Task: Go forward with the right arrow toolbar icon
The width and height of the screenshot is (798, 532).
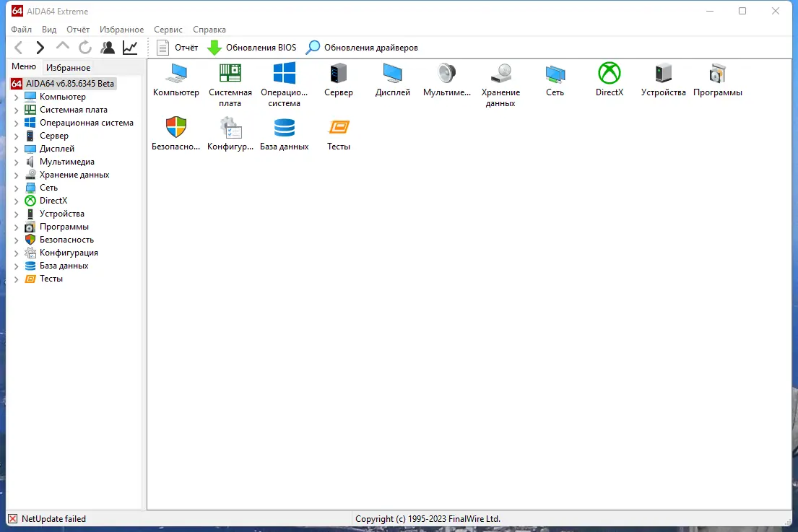Action: 40,48
